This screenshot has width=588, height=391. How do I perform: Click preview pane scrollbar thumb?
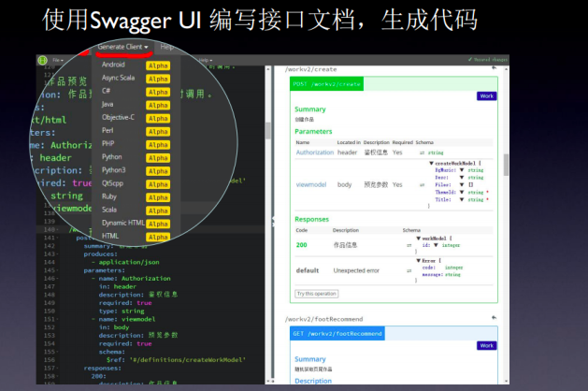[506, 165]
